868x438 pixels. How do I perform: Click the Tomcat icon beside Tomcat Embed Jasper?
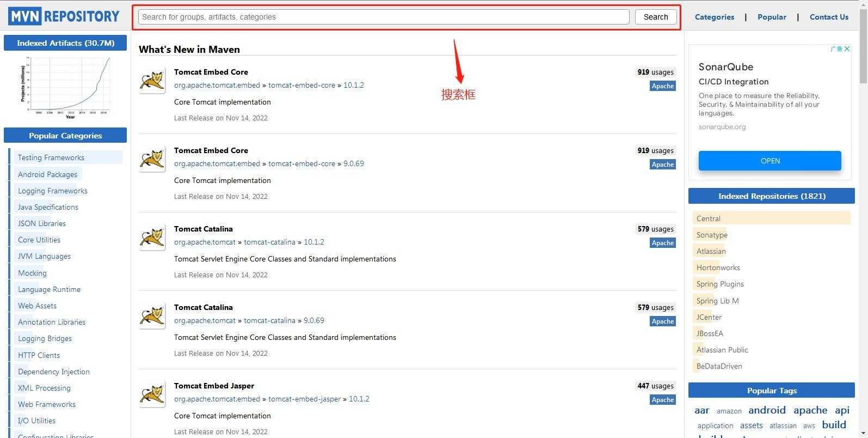[x=152, y=396]
